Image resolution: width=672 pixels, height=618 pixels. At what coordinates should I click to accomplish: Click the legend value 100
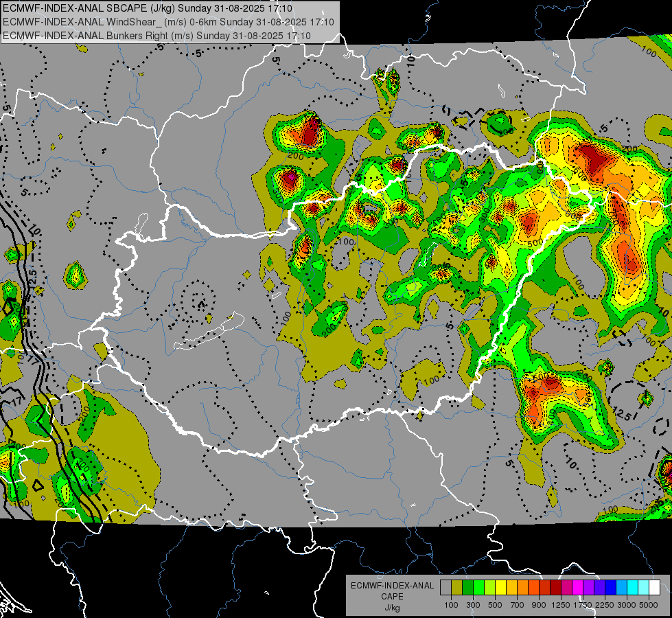tap(451, 605)
